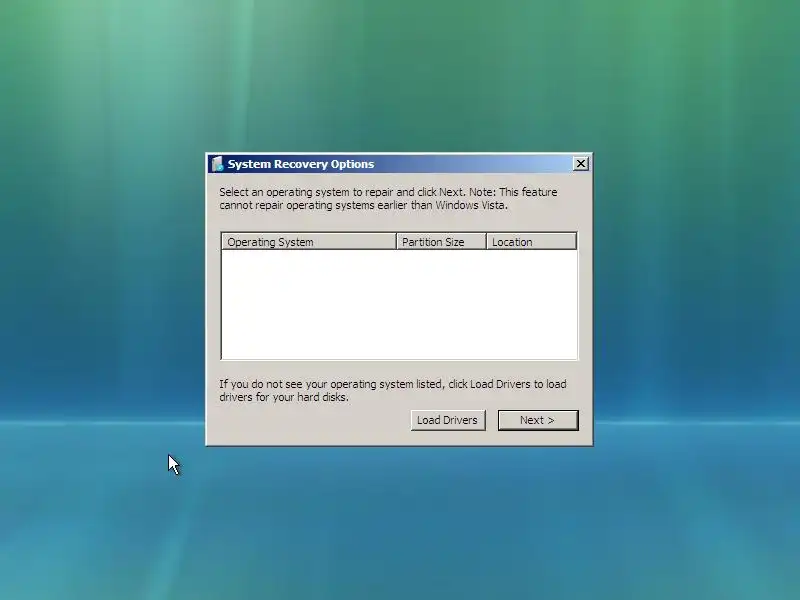
Task: Click the System Recovery Options title icon
Action: click(218, 164)
